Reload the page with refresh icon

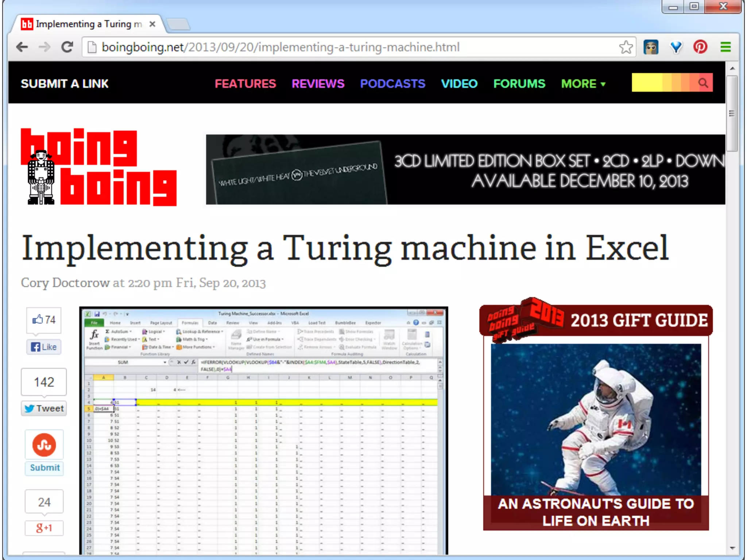click(x=67, y=47)
